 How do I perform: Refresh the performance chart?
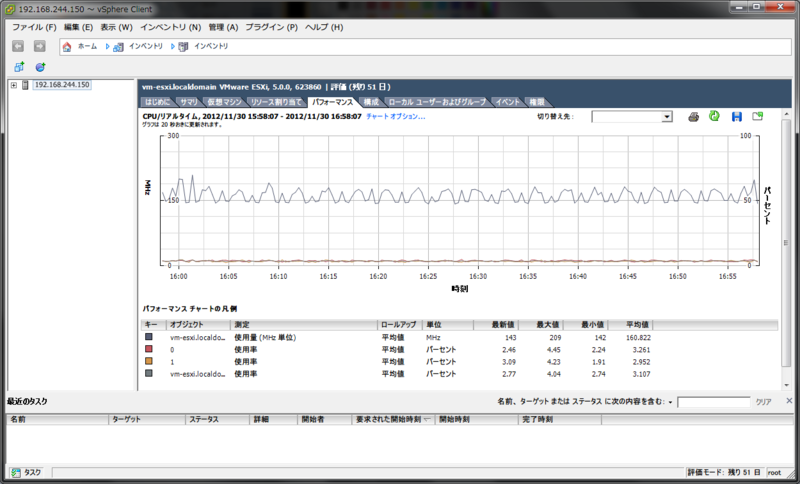point(714,116)
